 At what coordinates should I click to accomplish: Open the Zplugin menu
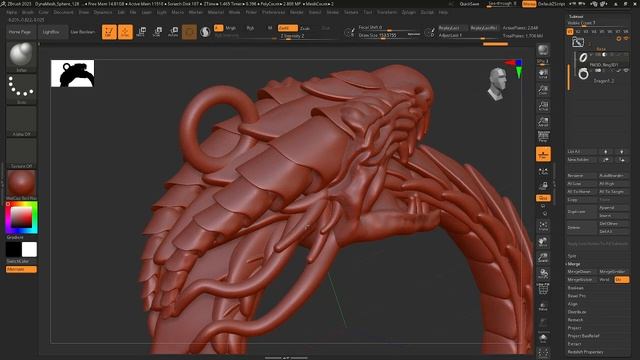pos(408,12)
